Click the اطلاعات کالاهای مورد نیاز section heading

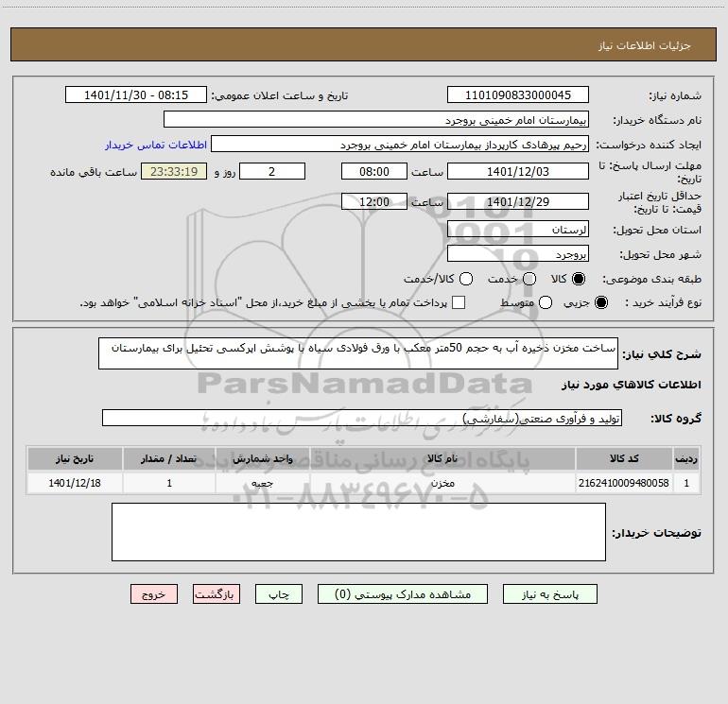pyautogui.click(x=631, y=385)
